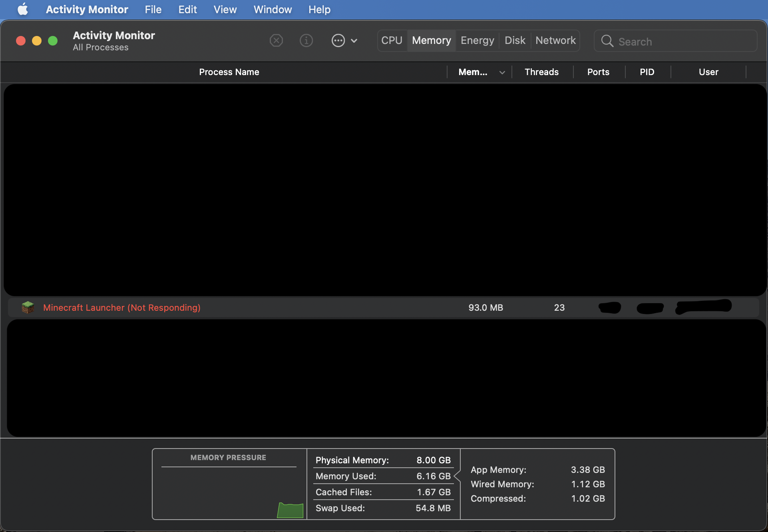Open the View menu
The image size is (768, 532).
(225, 9)
